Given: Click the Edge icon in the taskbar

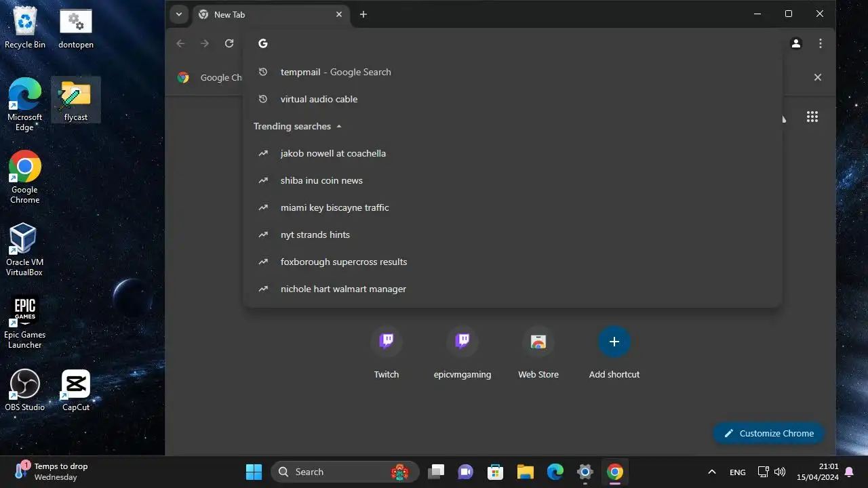Looking at the screenshot, I should click(555, 472).
